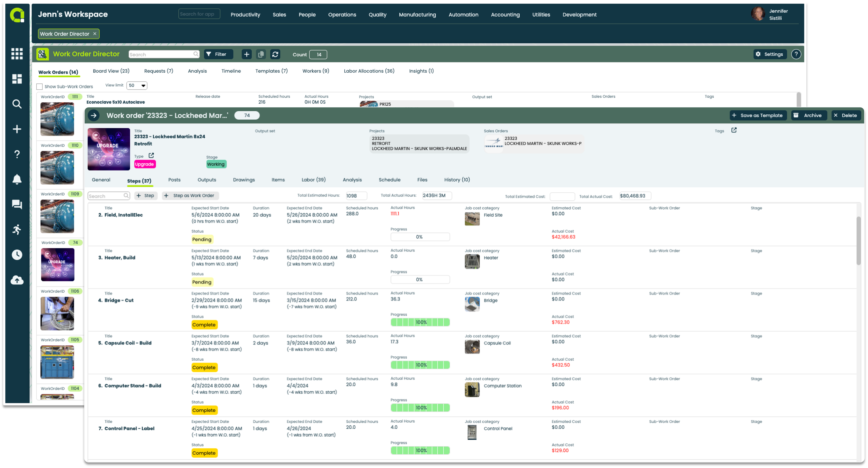Click the Settings gear icon top right
This screenshot has width=868, height=468.
pyautogui.click(x=757, y=54)
